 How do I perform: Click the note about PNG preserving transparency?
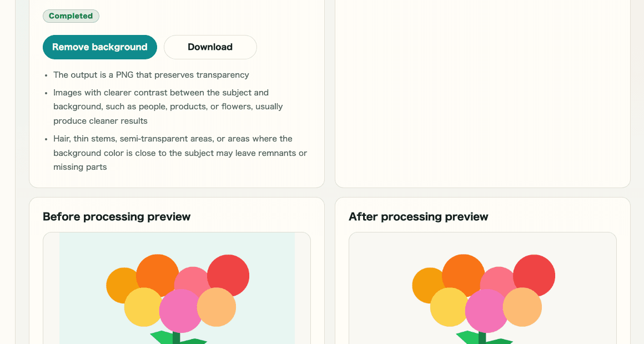point(151,75)
